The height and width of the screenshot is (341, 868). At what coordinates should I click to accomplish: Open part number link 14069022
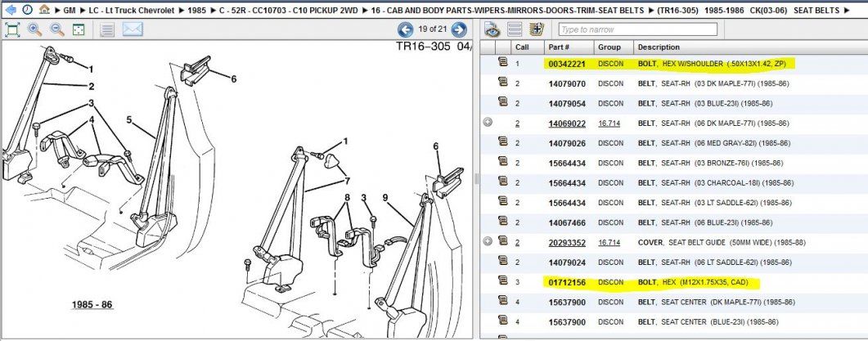(x=567, y=123)
